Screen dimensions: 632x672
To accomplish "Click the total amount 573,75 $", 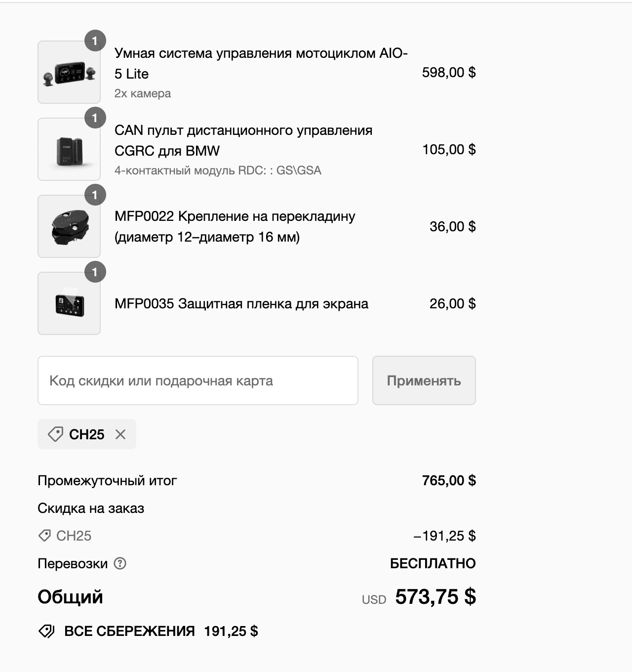I will point(435,597).
